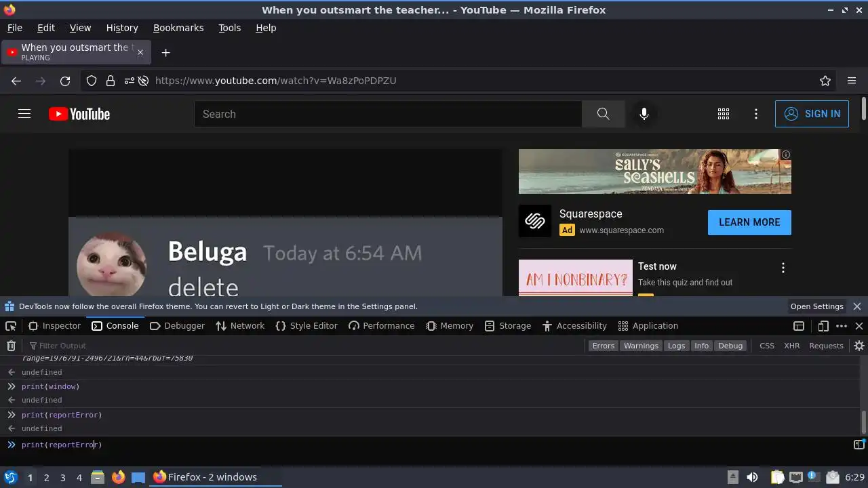Image resolution: width=868 pixels, height=488 pixels.
Task: Open options for Test now ad
Action: [783, 268]
